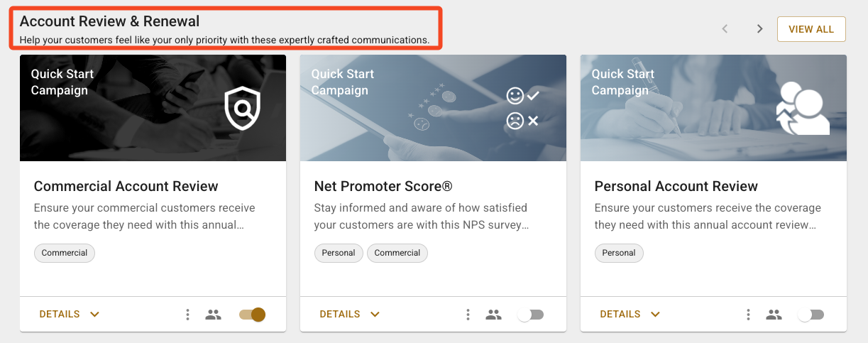The height and width of the screenshot is (343, 868).
Task: Enable the Personal Account Review campaign toggle
Action: click(811, 315)
